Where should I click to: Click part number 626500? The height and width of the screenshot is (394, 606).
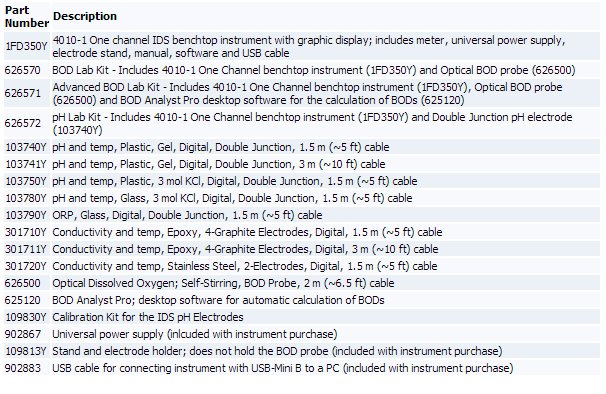coord(22,283)
